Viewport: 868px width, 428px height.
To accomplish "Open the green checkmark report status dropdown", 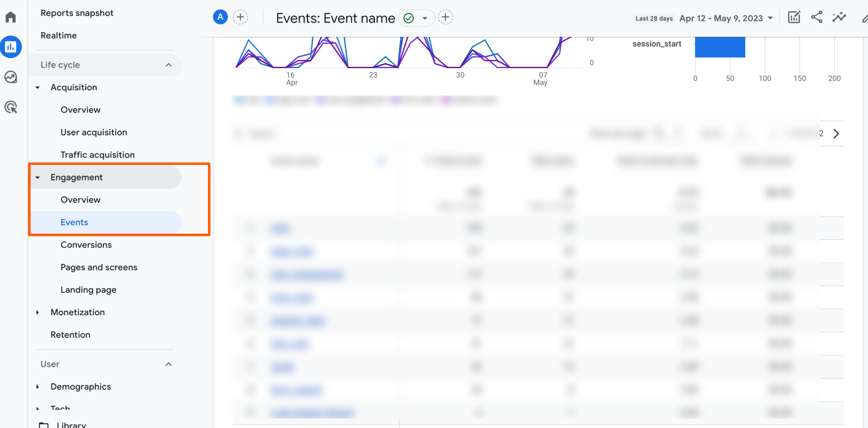I will [x=416, y=18].
